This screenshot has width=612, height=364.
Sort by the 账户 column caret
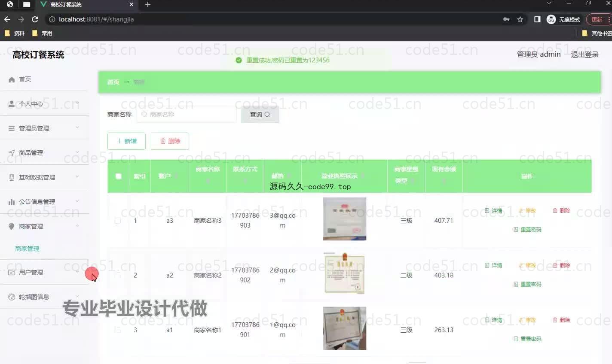pyautogui.click(x=176, y=176)
